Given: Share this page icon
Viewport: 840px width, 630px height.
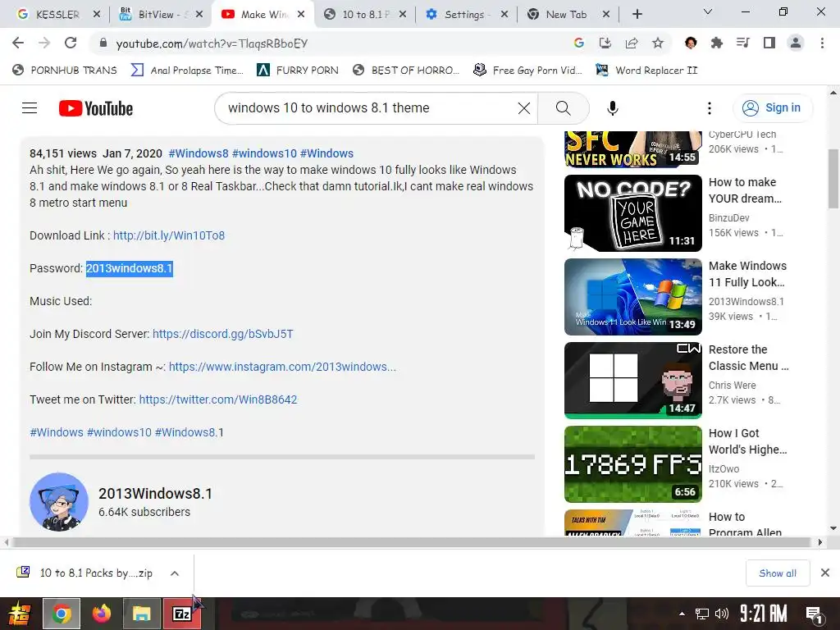Looking at the screenshot, I should (x=632, y=43).
